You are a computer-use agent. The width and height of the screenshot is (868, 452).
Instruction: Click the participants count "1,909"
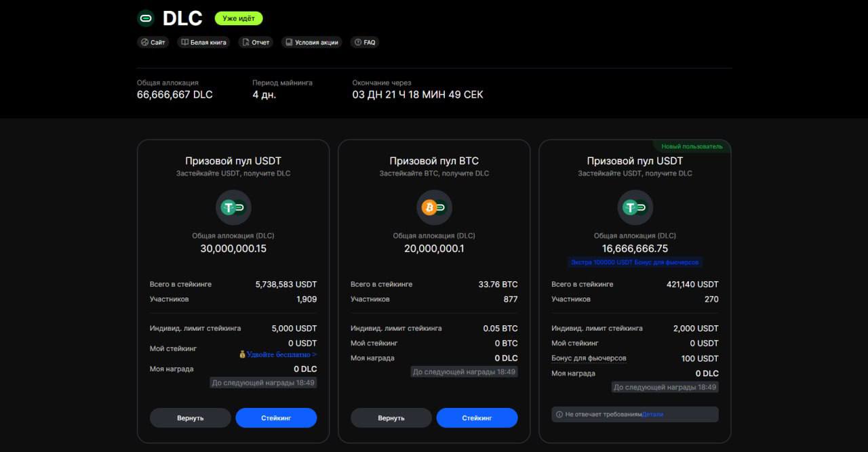(307, 300)
